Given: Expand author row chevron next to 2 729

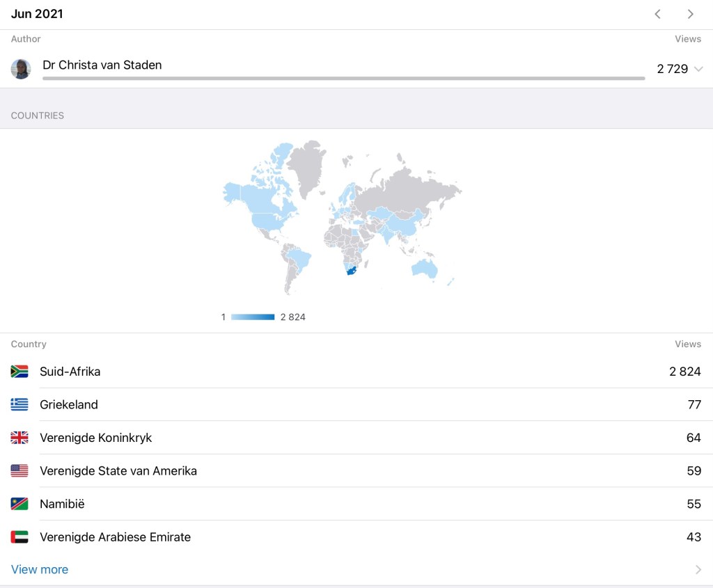Looking at the screenshot, I should click(698, 69).
